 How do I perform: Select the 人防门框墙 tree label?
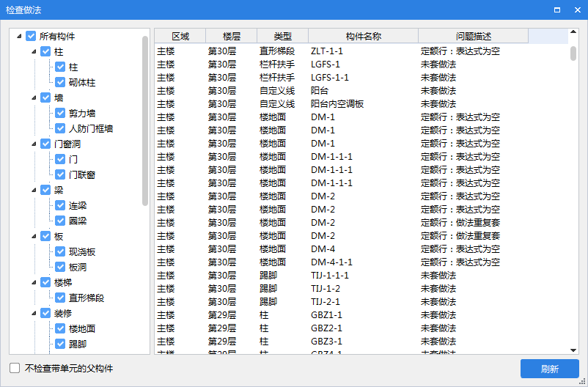(91, 128)
